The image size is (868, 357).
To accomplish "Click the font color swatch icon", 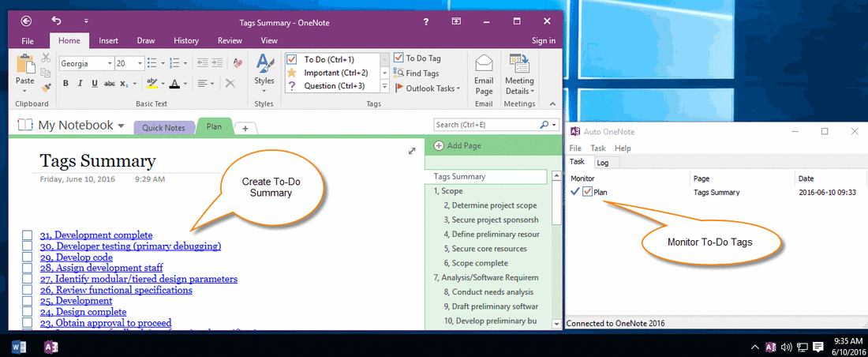I will (x=174, y=84).
